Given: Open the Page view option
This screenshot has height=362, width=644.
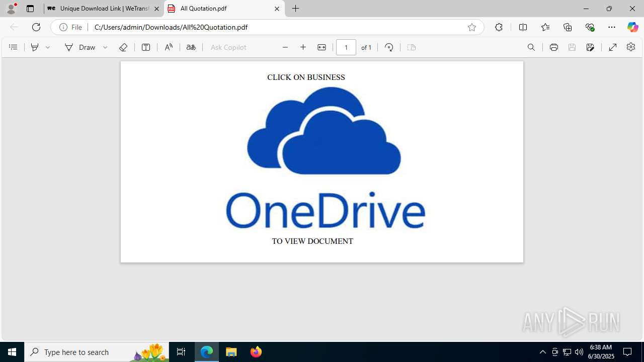Looking at the screenshot, I should pyautogui.click(x=412, y=47).
